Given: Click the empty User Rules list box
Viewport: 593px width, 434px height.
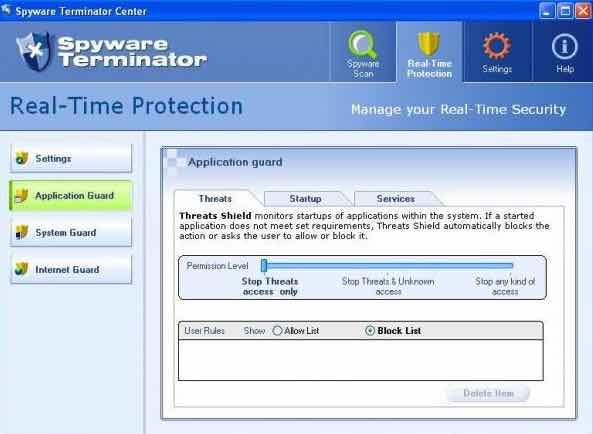Looking at the screenshot, I should (361, 360).
